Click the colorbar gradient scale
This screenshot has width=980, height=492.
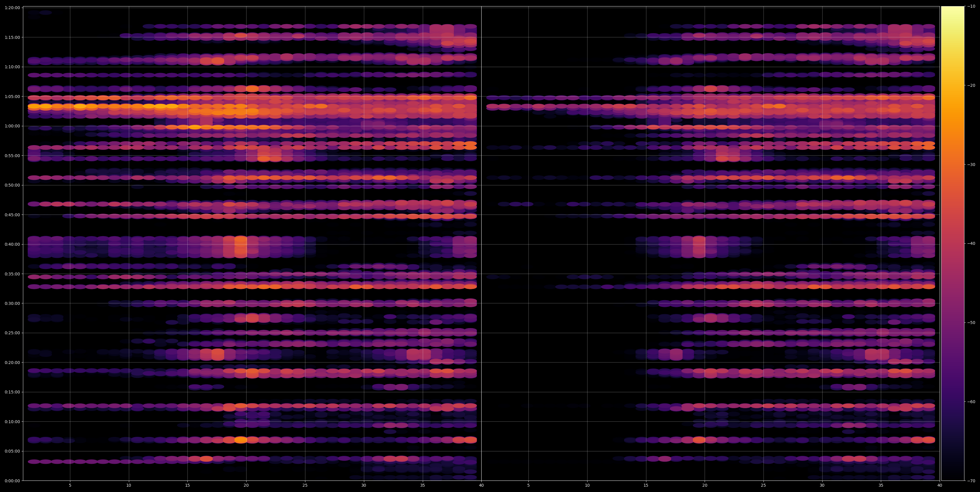(953, 244)
